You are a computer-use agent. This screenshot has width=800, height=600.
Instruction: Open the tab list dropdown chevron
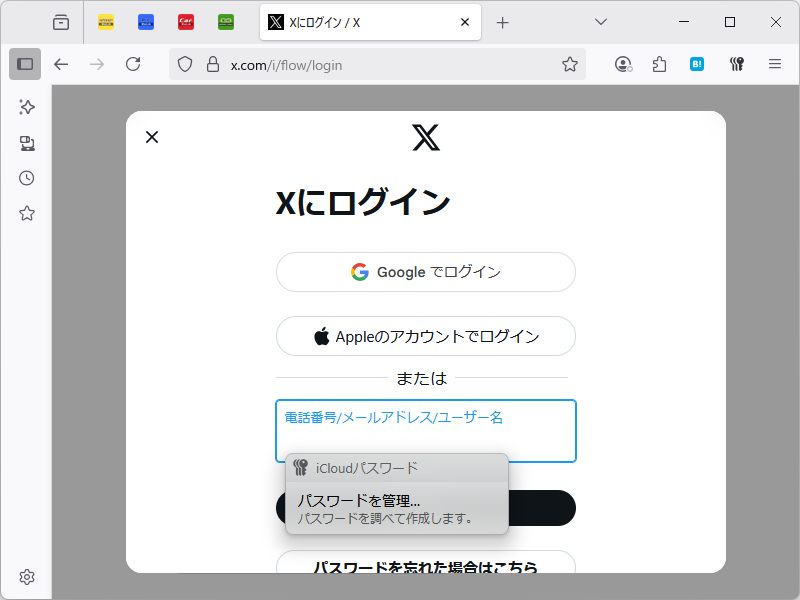(x=600, y=21)
